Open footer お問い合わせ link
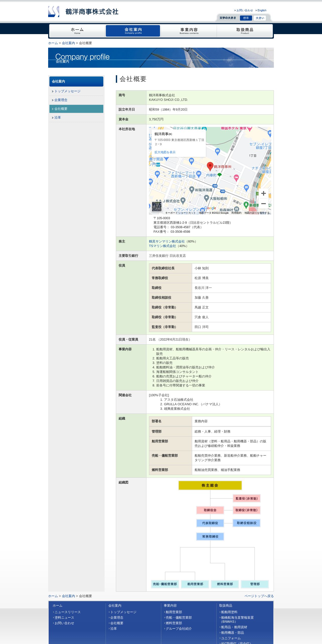Image resolution: width=322 pixels, height=644 pixels. (64, 623)
